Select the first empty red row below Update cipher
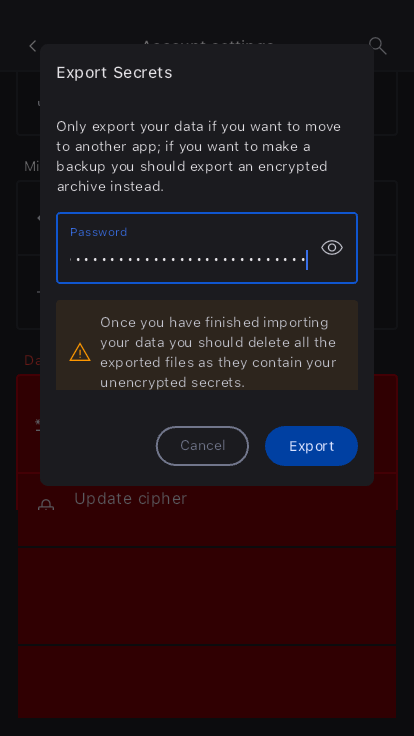 point(207,596)
